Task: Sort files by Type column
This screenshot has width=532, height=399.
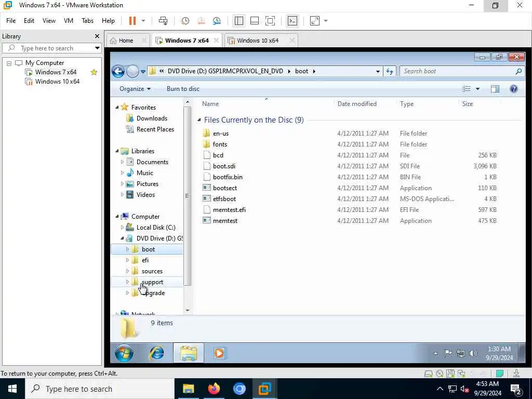Action: pos(406,104)
